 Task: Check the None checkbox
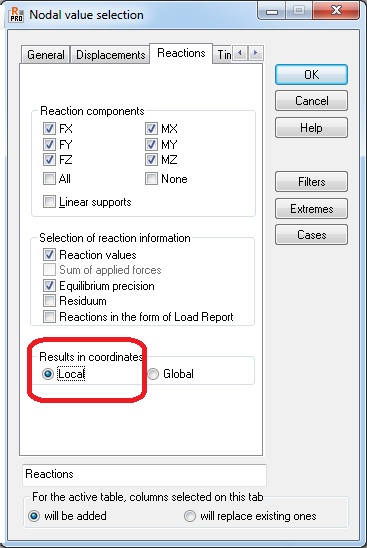[151, 179]
